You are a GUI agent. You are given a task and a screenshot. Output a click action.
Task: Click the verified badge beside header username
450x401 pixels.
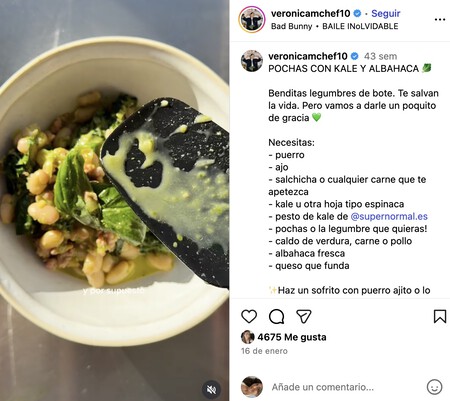tap(357, 13)
